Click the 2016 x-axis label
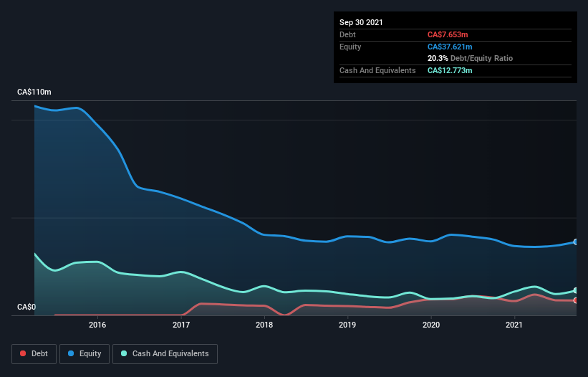This screenshot has height=377, width=588. pos(97,325)
